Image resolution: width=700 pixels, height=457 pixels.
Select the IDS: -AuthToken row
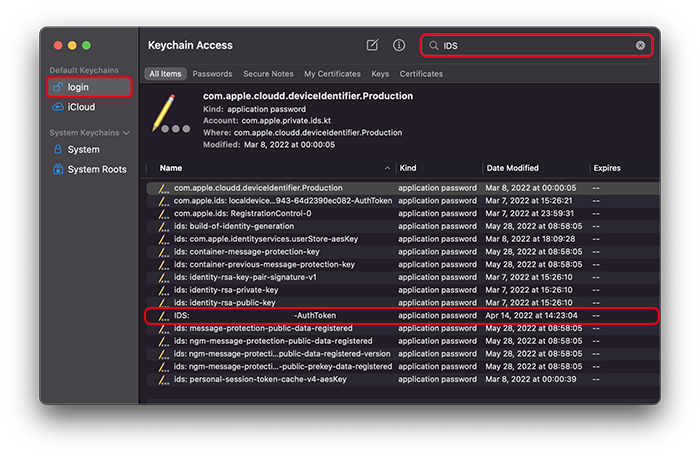(x=403, y=316)
